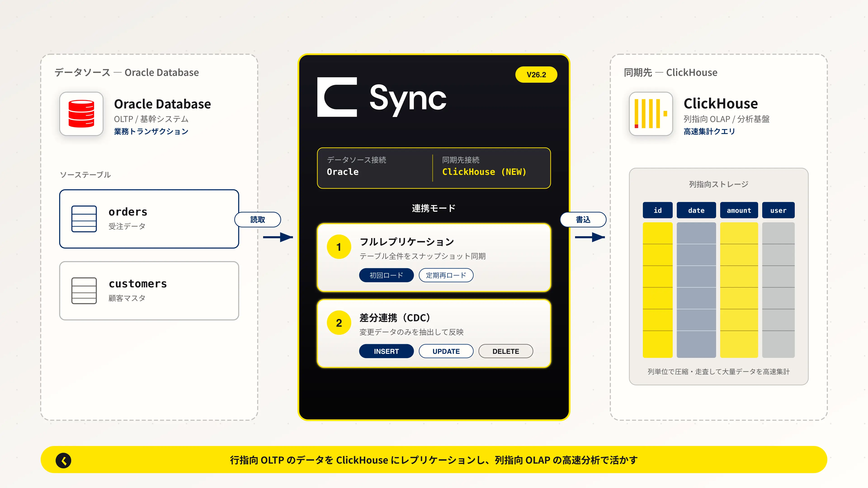Click the ClickHouse (NEW) connection value
The width and height of the screenshot is (868, 488).
[484, 172]
